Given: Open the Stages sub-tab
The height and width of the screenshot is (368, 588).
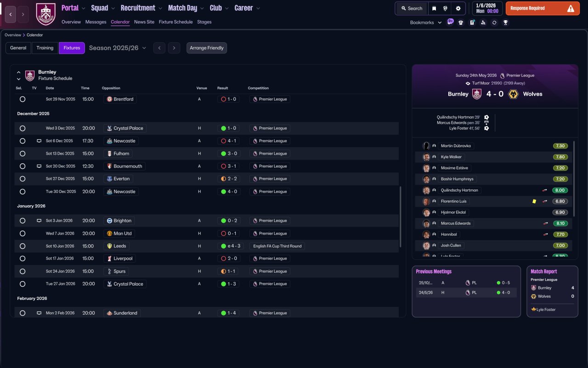Looking at the screenshot, I should [x=204, y=22].
